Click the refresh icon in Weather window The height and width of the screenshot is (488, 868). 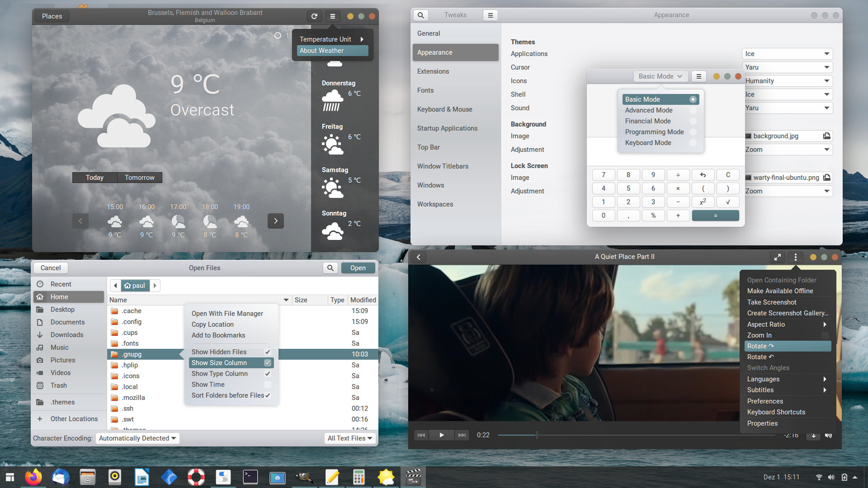[314, 16]
